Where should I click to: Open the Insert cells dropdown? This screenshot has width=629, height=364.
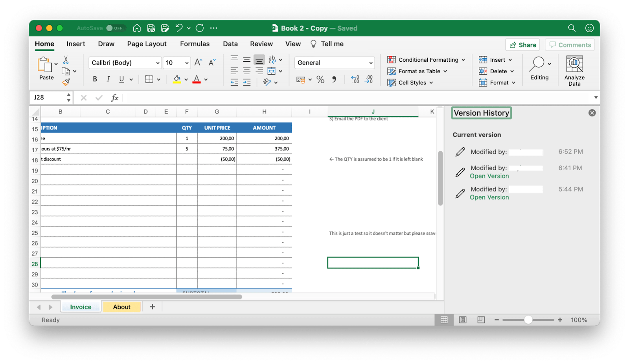coord(495,60)
